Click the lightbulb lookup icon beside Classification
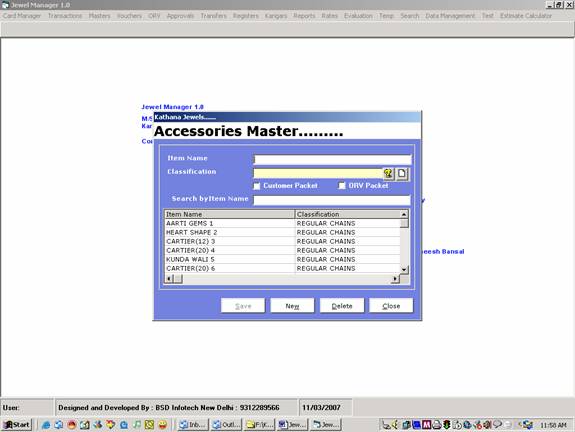This screenshot has width=575, height=432. tap(388, 173)
